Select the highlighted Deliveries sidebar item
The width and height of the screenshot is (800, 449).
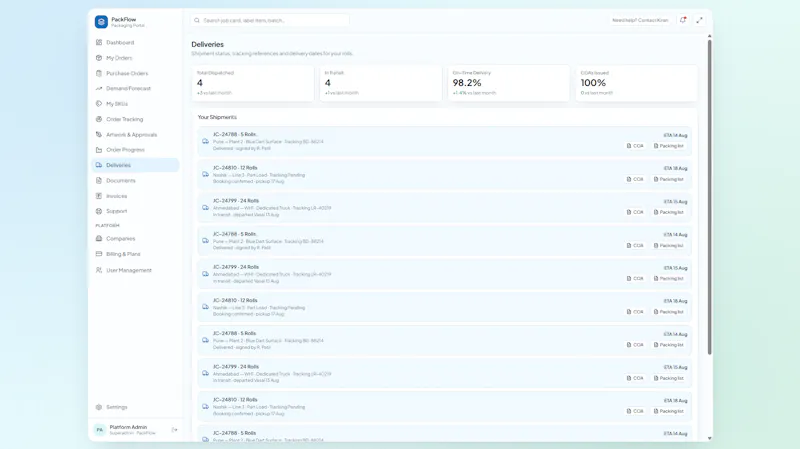point(135,165)
